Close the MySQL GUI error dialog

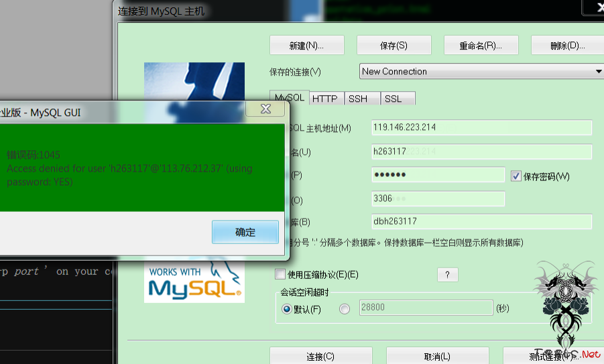[x=265, y=109]
